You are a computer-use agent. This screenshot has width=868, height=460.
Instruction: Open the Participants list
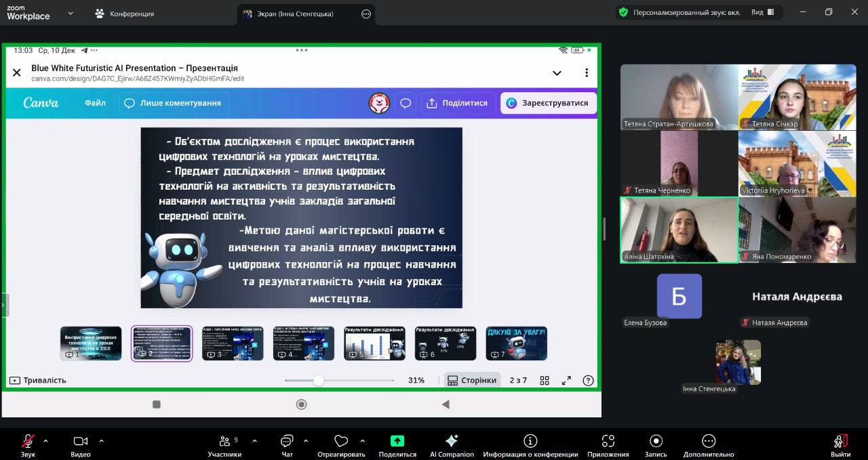coord(224,441)
